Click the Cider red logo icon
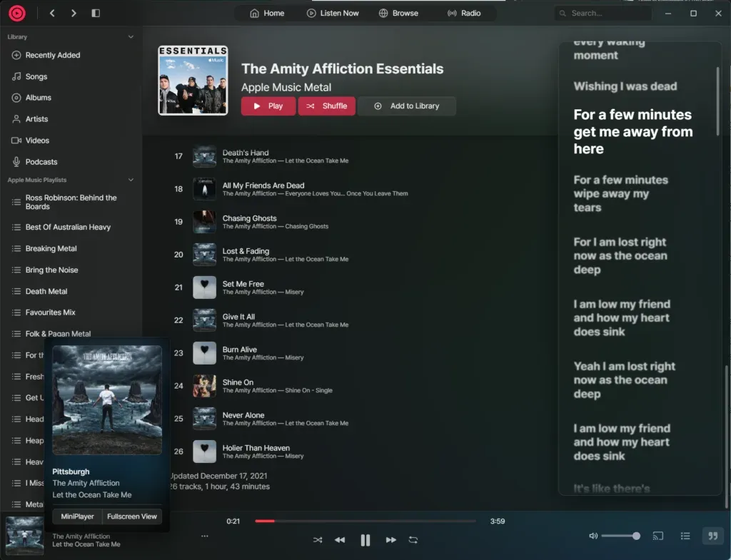Viewport: 731px width, 560px height. click(x=17, y=13)
